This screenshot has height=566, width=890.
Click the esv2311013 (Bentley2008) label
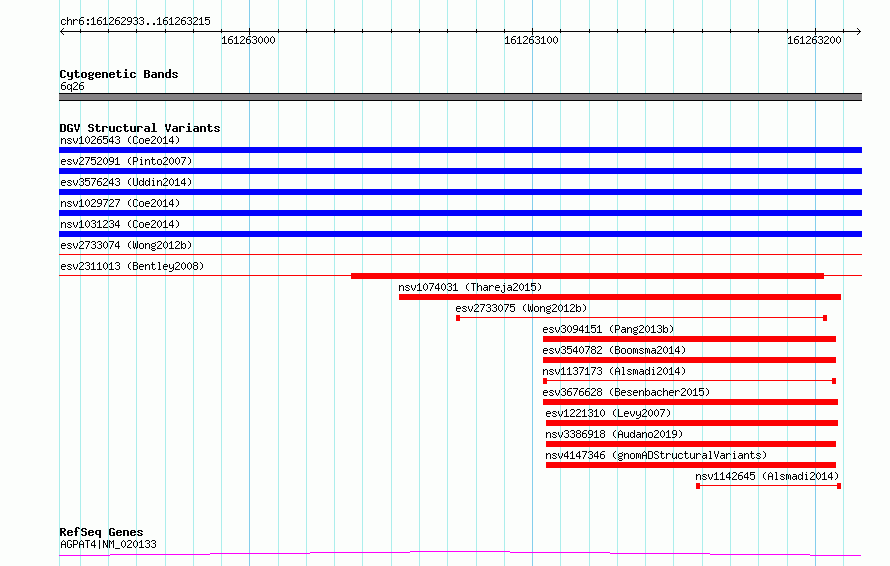[x=132, y=266]
